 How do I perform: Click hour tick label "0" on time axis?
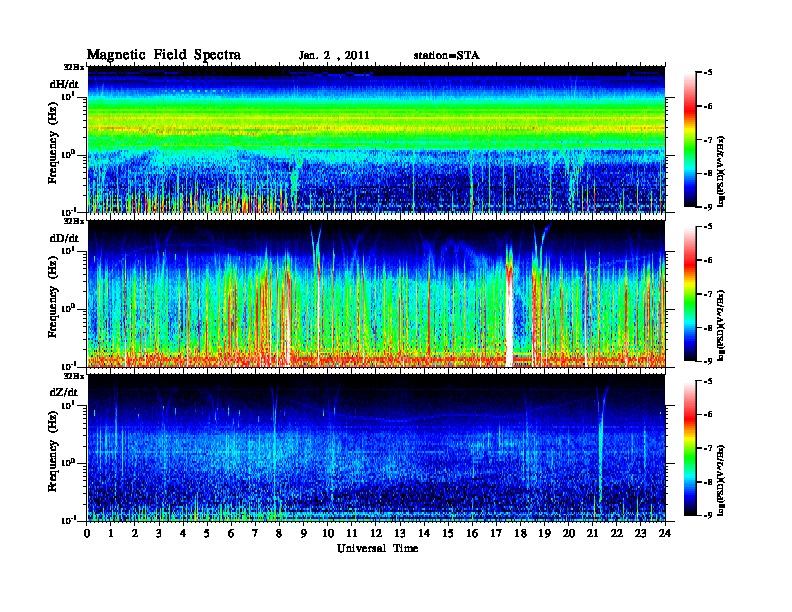coord(87,533)
